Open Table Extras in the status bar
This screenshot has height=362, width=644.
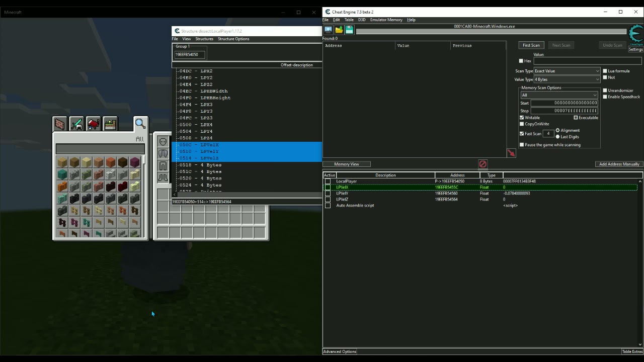coord(632,351)
